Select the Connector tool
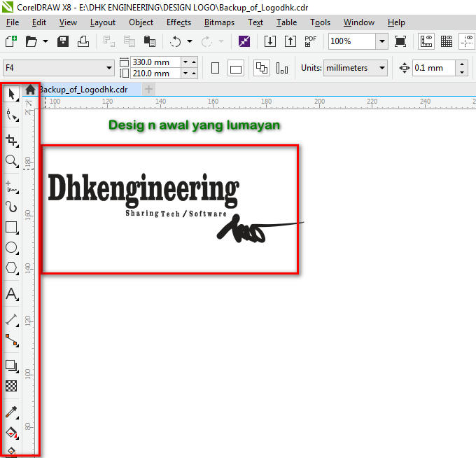This screenshot has height=458, width=476. 11,340
